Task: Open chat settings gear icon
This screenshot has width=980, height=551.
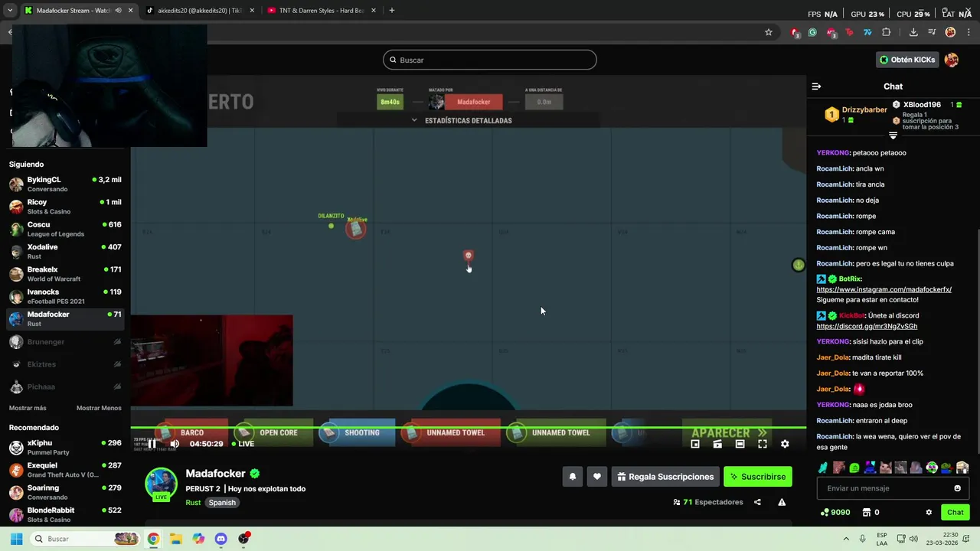Action: pos(929,512)
